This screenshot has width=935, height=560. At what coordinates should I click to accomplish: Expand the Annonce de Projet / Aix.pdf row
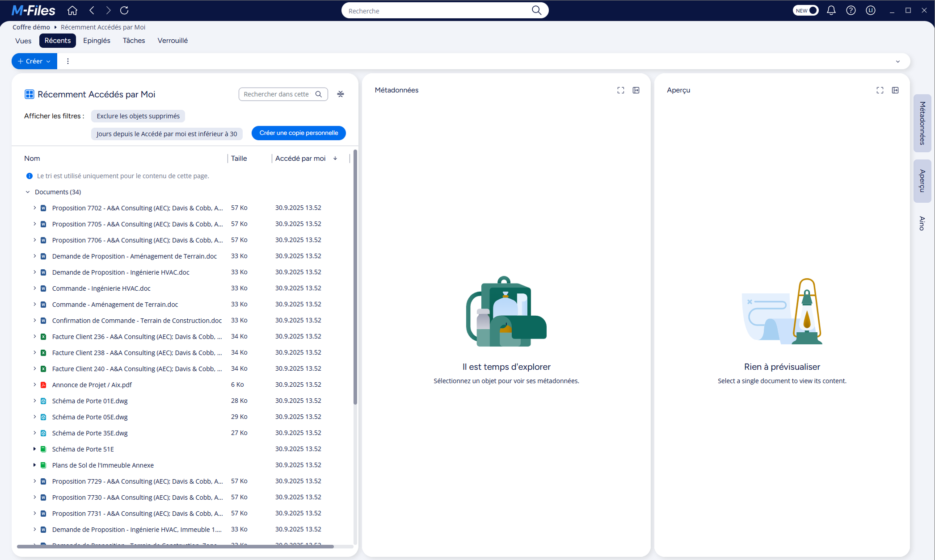pos(34,384)
